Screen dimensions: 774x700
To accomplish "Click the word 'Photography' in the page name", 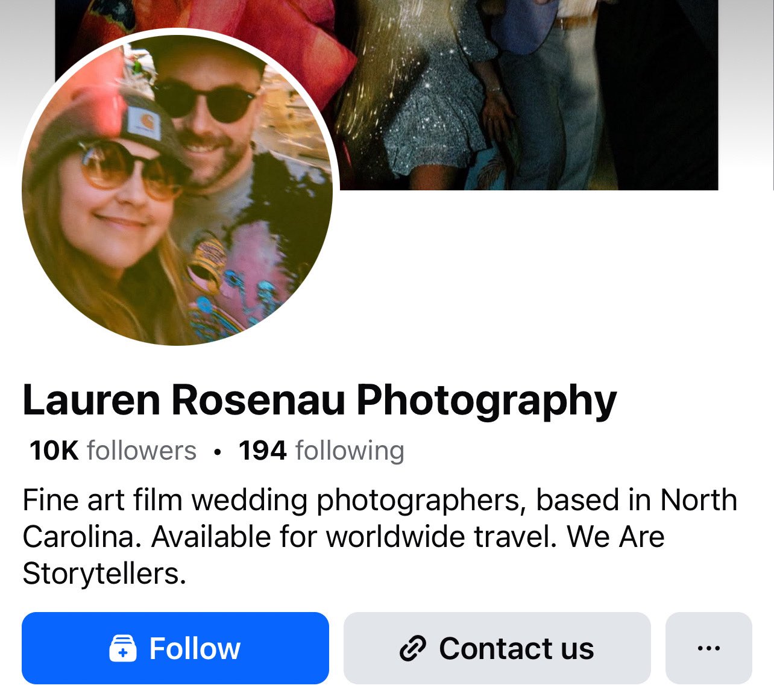I will (x=486, y=401).
